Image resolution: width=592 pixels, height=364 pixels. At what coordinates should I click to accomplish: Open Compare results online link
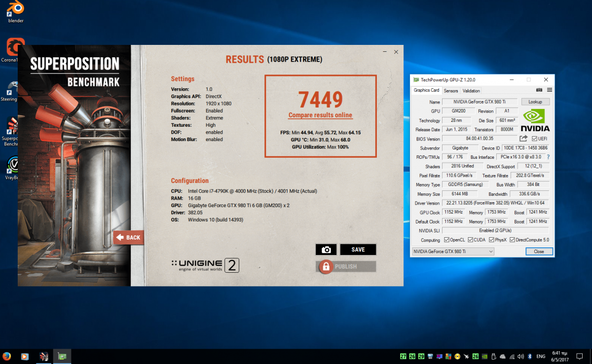(x=320, y=115)
